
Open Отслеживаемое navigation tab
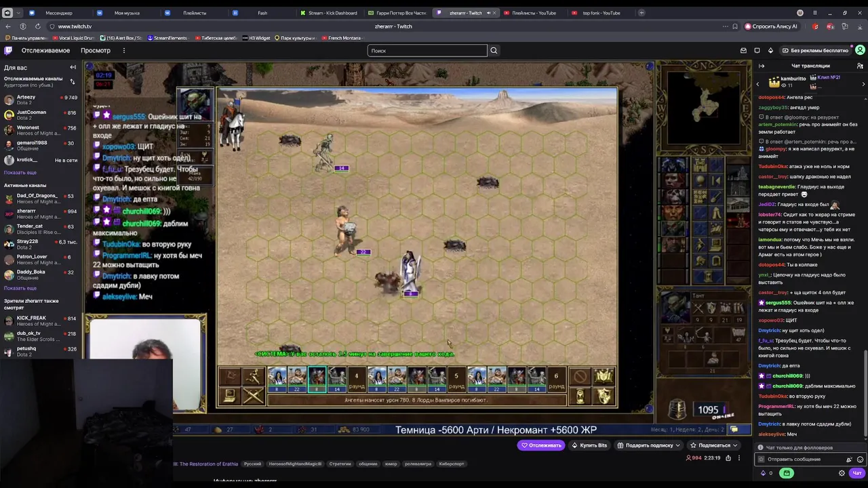tap(45, 50)
